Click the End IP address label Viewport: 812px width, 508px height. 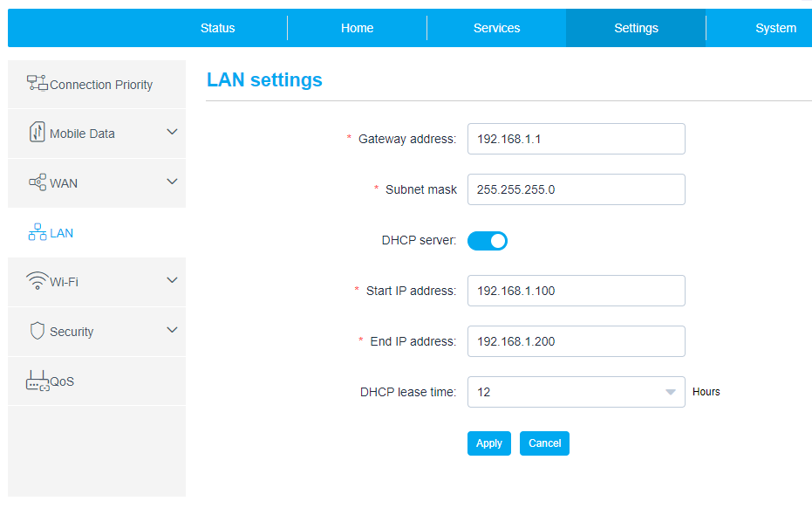tap(413, 341)
